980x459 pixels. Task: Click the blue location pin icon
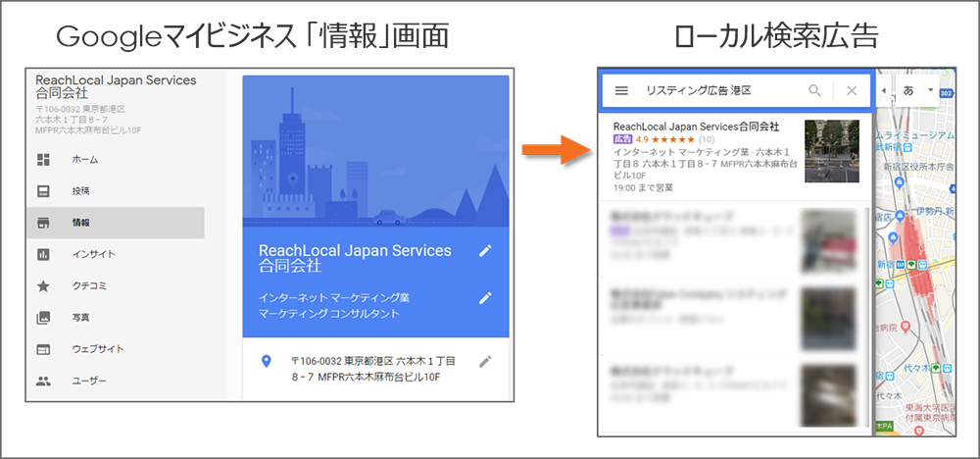(x=267, y=362)
